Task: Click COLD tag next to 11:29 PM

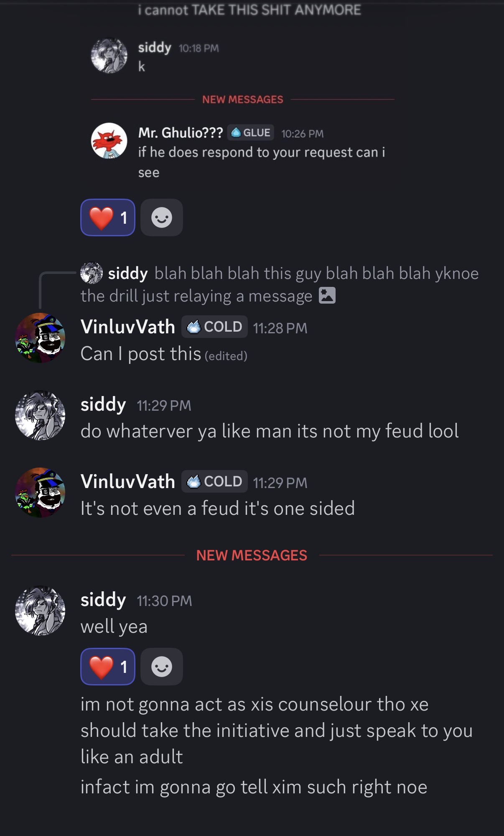Action: tap(214, 481)
